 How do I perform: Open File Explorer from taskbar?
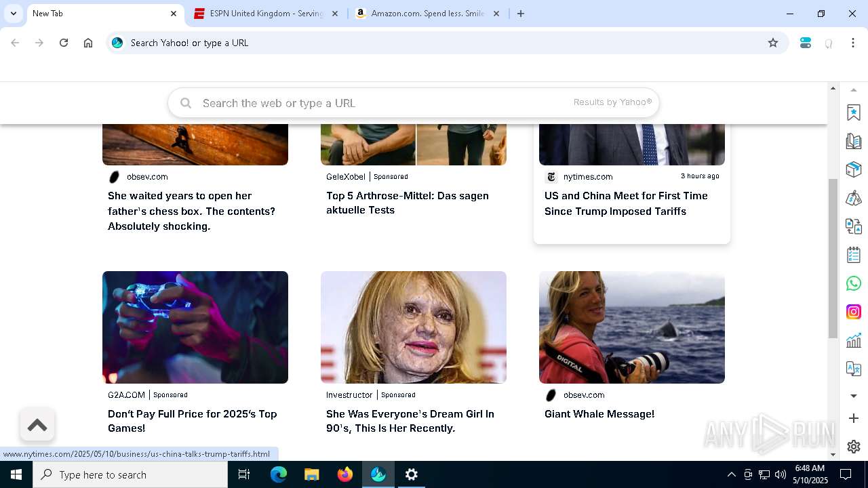click(x=311, y=474)
